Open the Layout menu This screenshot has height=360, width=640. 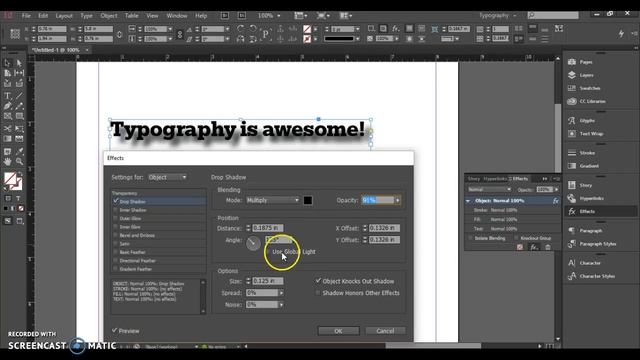click(64, 16)
